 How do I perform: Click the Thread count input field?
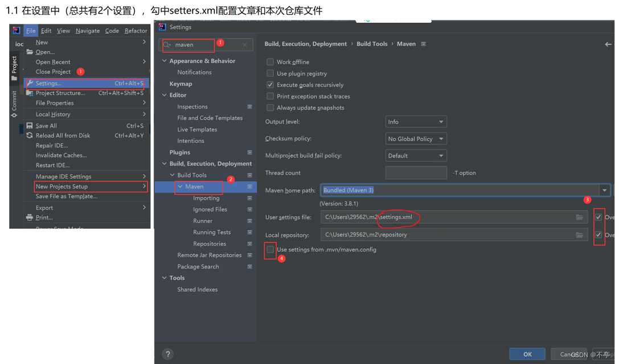(416, 173)
